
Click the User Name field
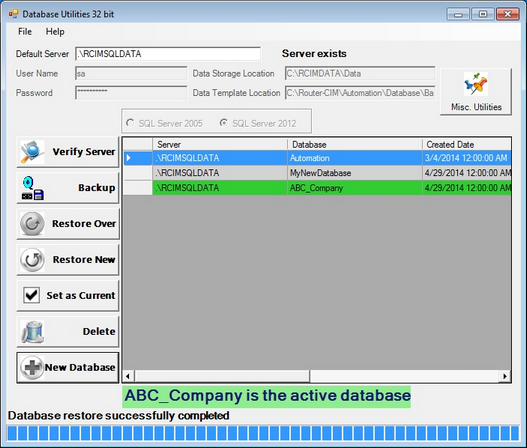tap(131, 73)
